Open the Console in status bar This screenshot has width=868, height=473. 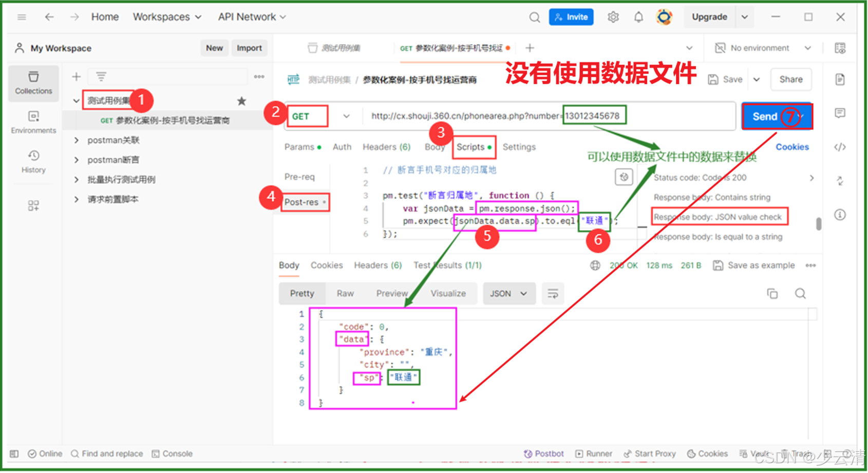pyautogui.click(x=172, y=454)
